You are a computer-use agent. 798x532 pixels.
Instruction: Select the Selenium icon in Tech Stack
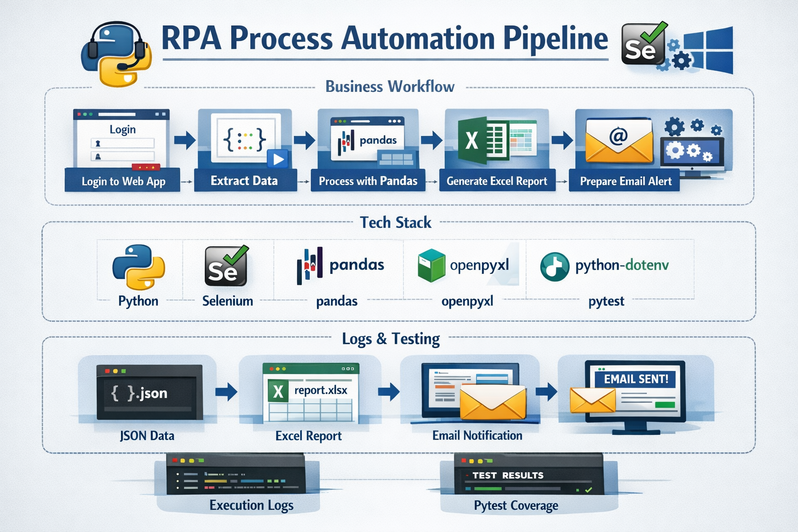(227, 266)
